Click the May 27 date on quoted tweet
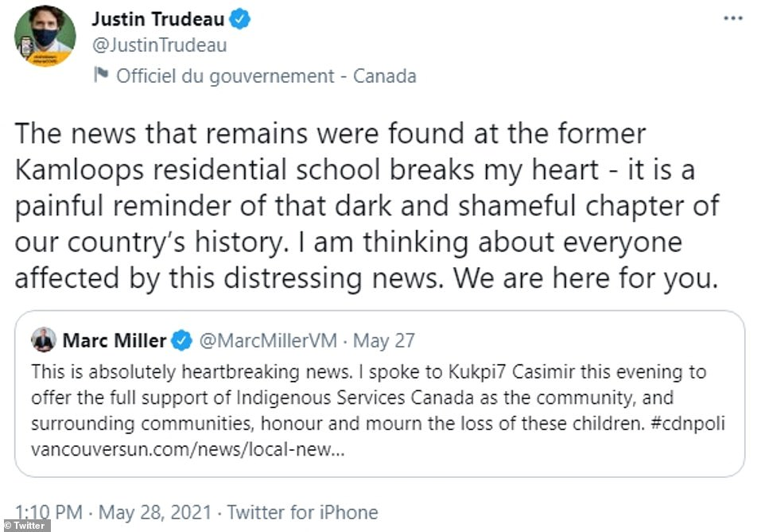Viewport: 765px width, 532px height. point(384,341)
